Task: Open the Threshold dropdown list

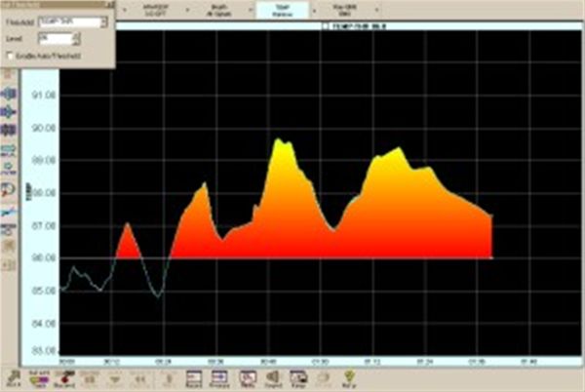Action: point(101,20)
